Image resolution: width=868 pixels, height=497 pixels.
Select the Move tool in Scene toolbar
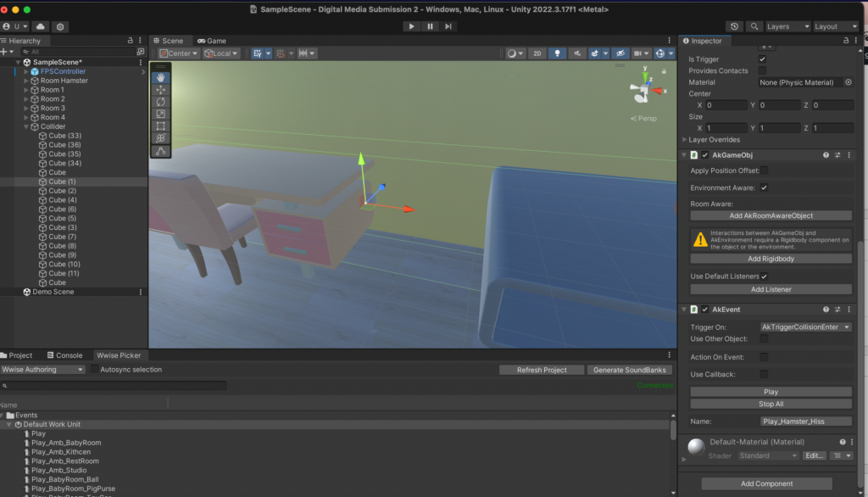(x=161, y=90)
